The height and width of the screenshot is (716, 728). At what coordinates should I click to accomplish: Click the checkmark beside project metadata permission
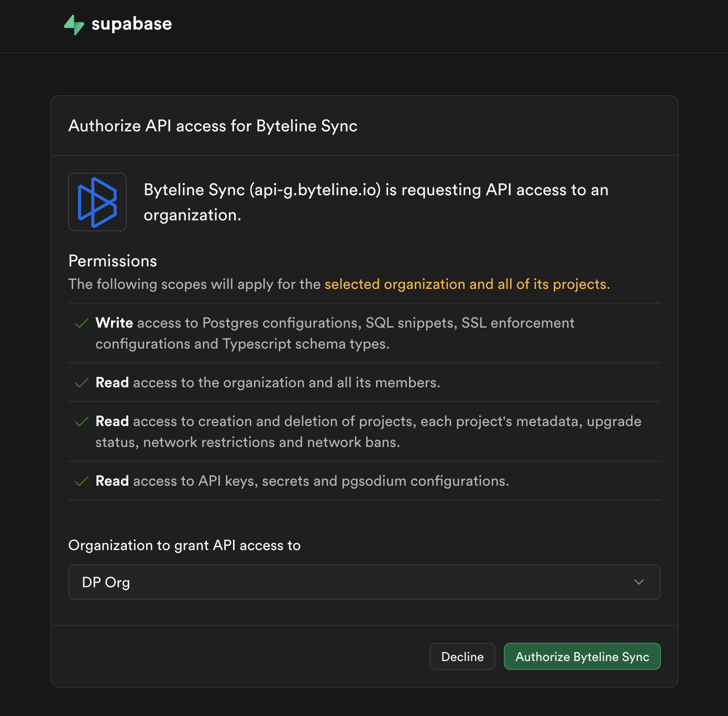pos(82,422)
